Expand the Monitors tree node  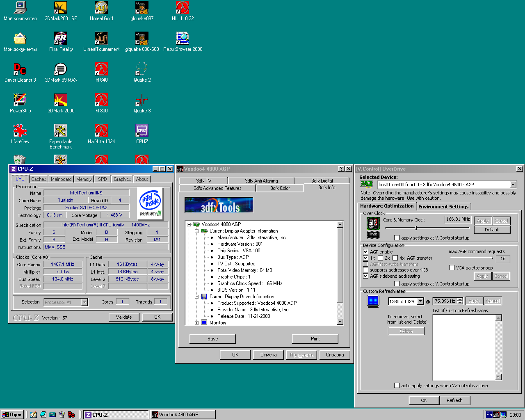[197, 323]
